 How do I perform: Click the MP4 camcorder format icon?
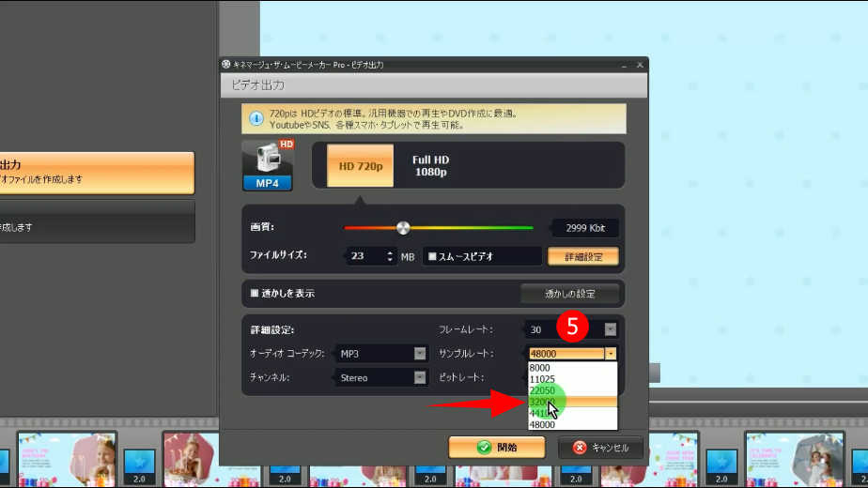267,165
